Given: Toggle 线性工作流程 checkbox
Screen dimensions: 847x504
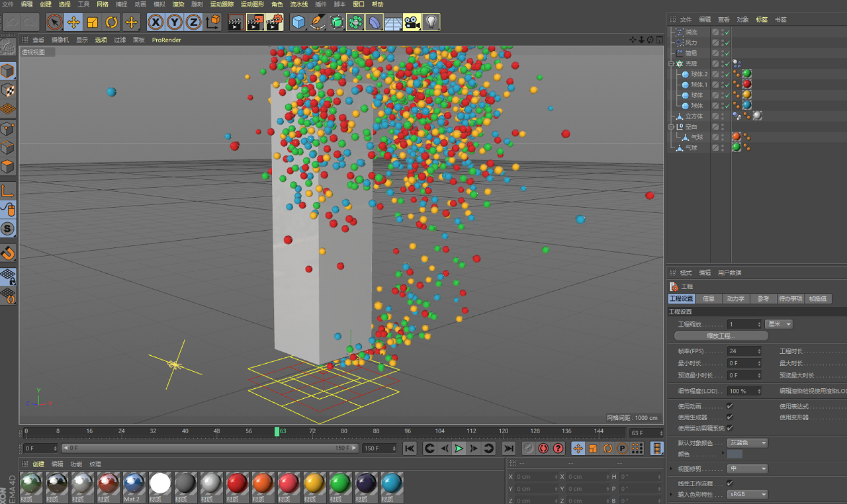Looking at the screenshot, I should pyautogui.click(x=730, y=483).
